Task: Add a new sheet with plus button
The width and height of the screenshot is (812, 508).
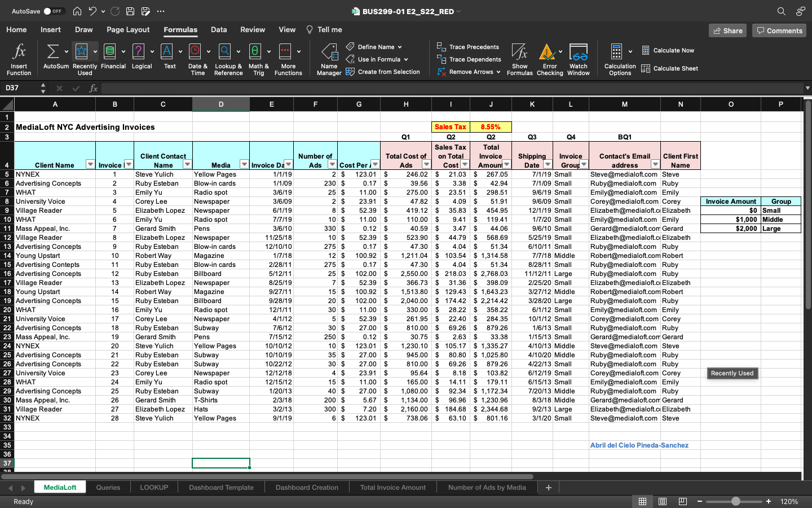Action: pyautogui.click(x=548, y=487)
